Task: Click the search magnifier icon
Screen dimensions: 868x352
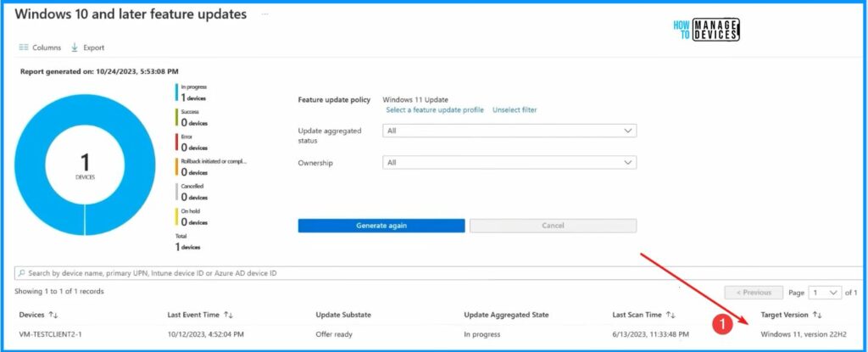Action: (21, 273)
